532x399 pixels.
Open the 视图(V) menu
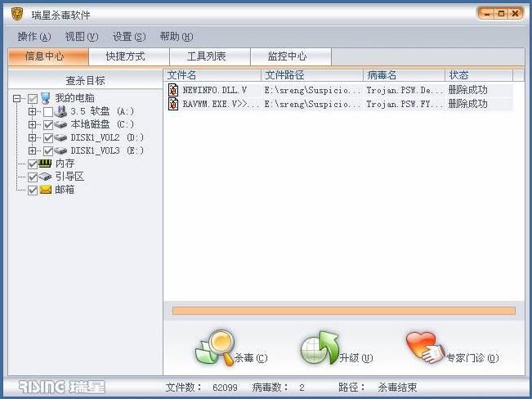point(82,36)
